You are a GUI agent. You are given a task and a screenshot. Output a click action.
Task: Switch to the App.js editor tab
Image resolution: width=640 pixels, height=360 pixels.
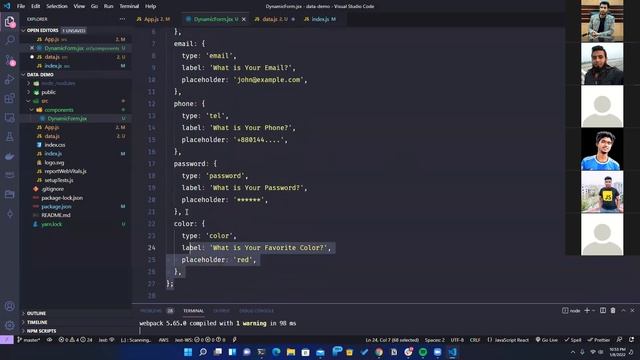click(153, 19)
